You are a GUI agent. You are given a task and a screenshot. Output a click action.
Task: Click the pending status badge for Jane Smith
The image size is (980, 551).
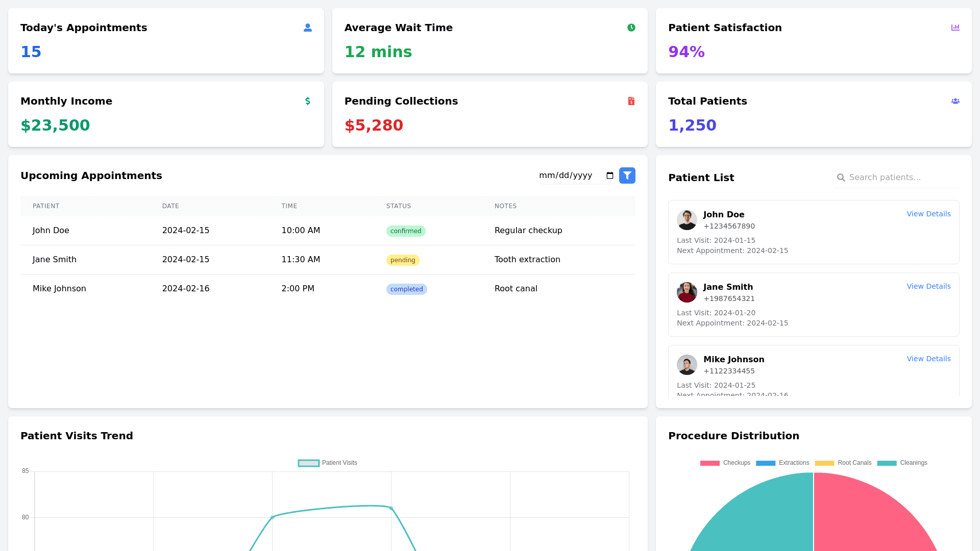click(402, 260)
